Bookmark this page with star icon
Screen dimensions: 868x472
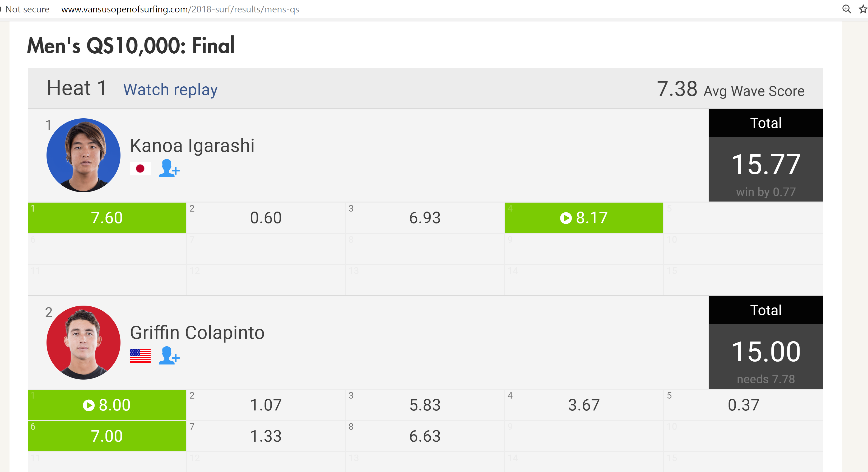pos(863,9)
